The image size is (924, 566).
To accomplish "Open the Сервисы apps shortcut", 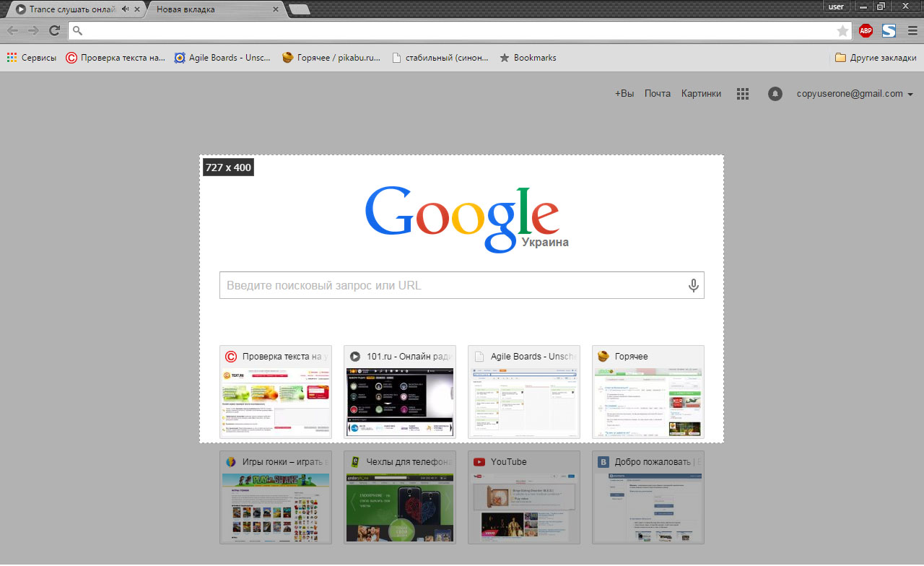I will click(32, 58).
